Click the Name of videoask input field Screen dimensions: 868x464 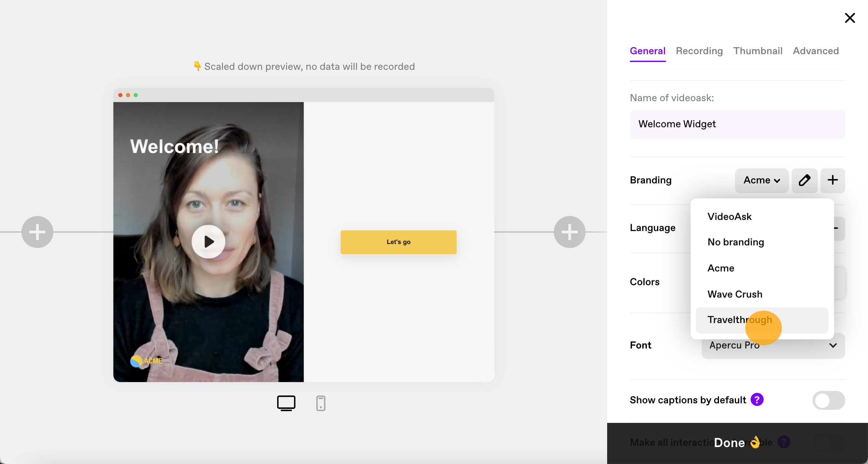tap(737, 124)
